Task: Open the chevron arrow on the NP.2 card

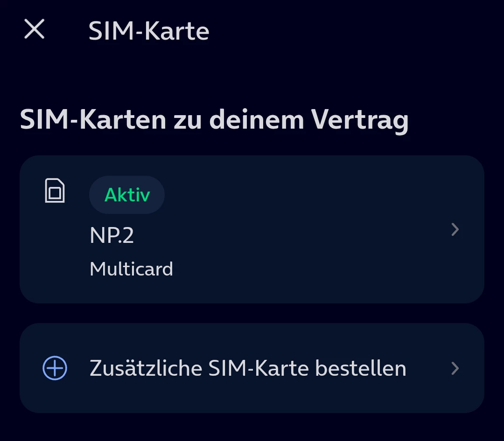Action: point(455,229)
